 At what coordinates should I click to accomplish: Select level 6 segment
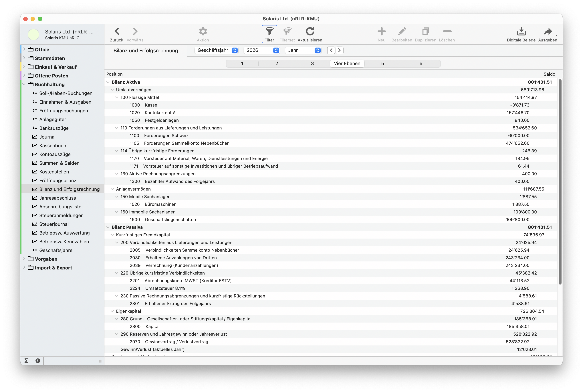point(421,63)
